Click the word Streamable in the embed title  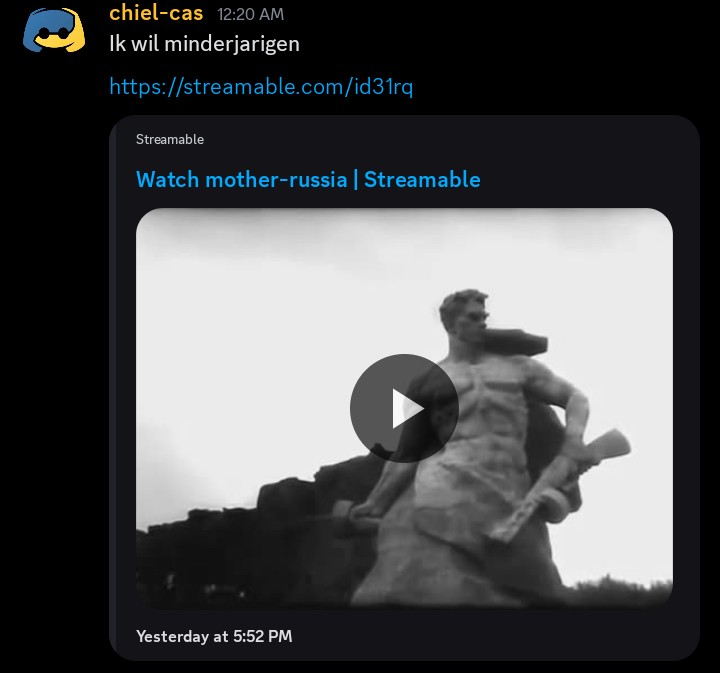click(422, 179)
